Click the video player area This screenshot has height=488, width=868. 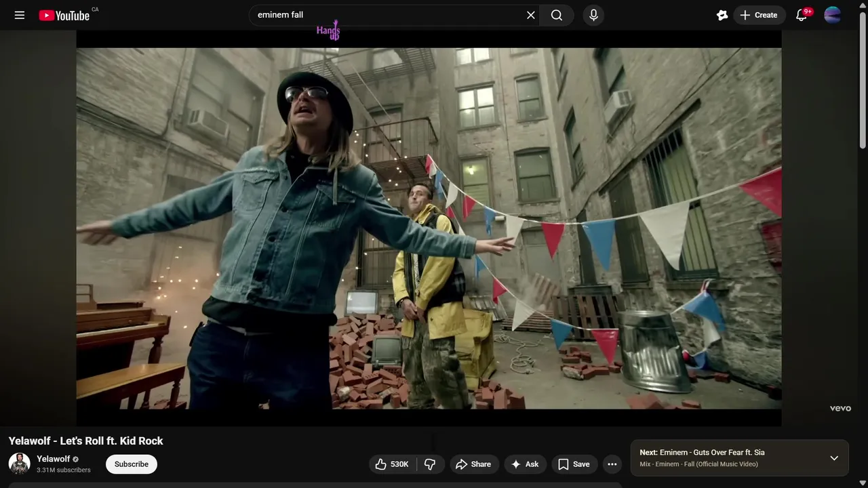429,228
